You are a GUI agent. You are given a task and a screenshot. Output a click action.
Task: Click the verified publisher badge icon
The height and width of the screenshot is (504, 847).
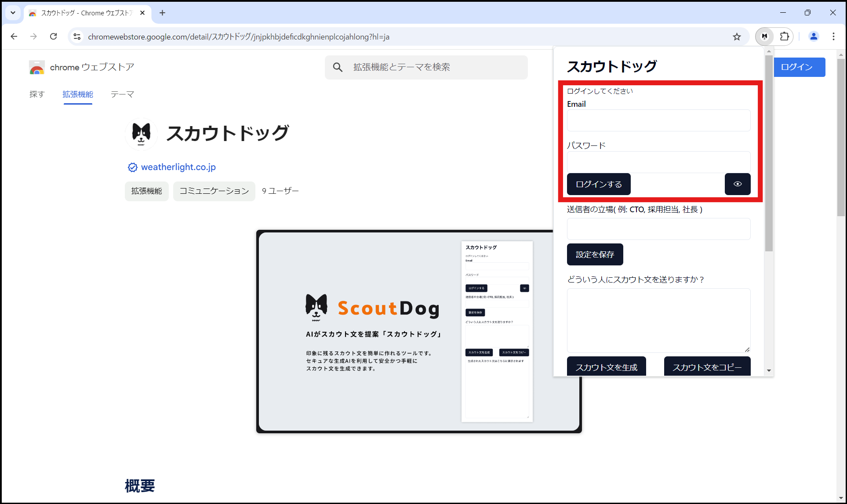(132, 167)
